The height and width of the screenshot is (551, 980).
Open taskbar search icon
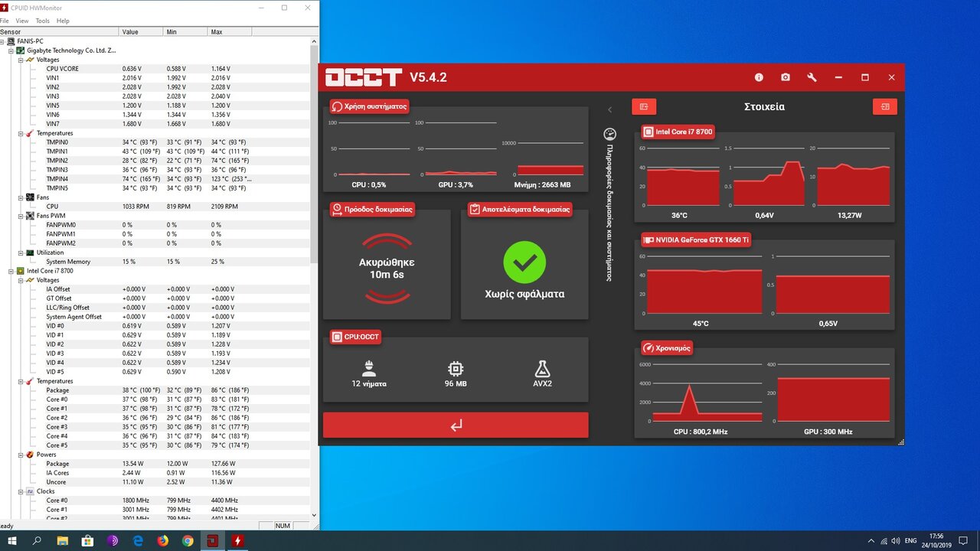(37, 540)
